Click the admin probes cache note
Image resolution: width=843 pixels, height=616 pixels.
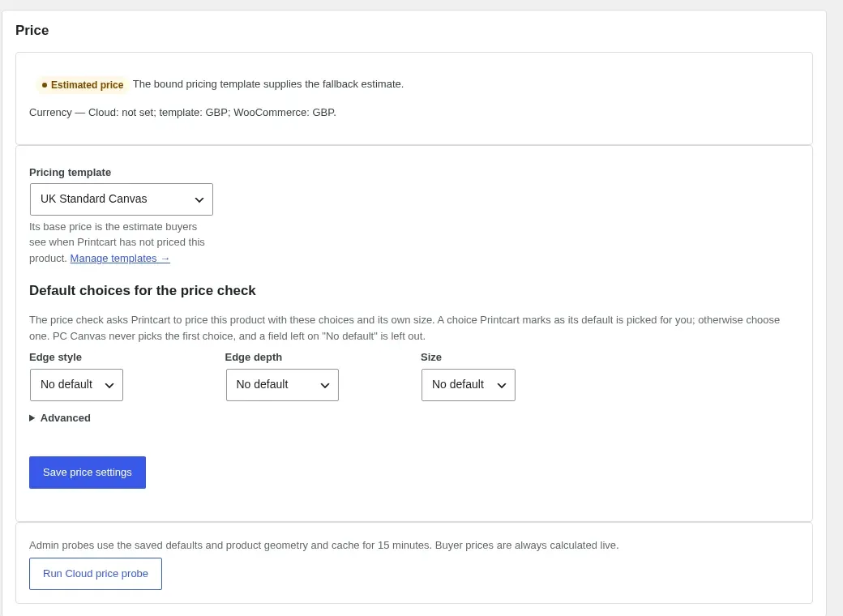tap(323, 545)
